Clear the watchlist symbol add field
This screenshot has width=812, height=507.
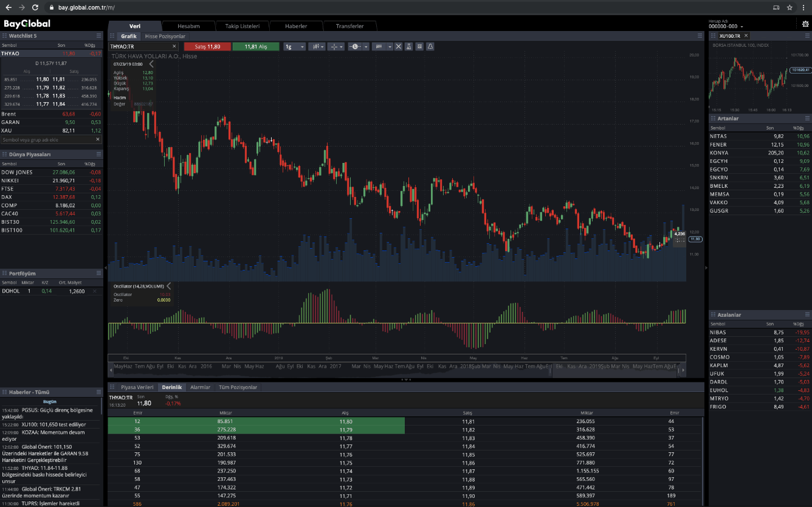tap(98, 139)
